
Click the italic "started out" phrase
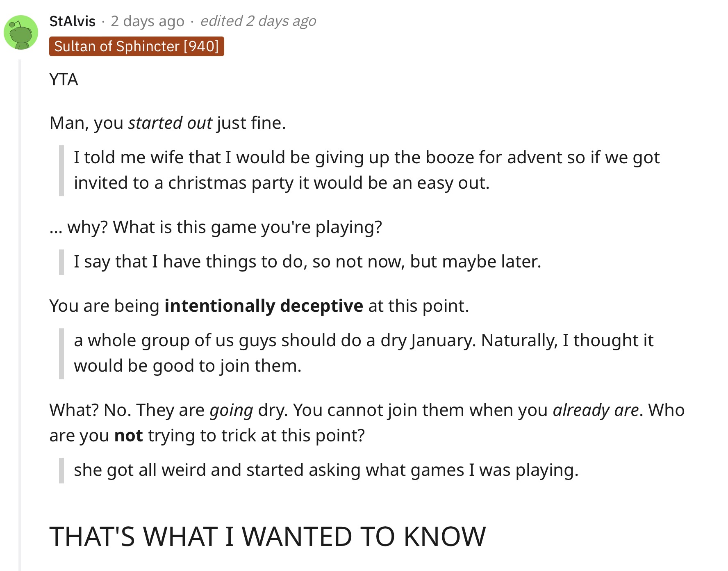tap(170, 123)
